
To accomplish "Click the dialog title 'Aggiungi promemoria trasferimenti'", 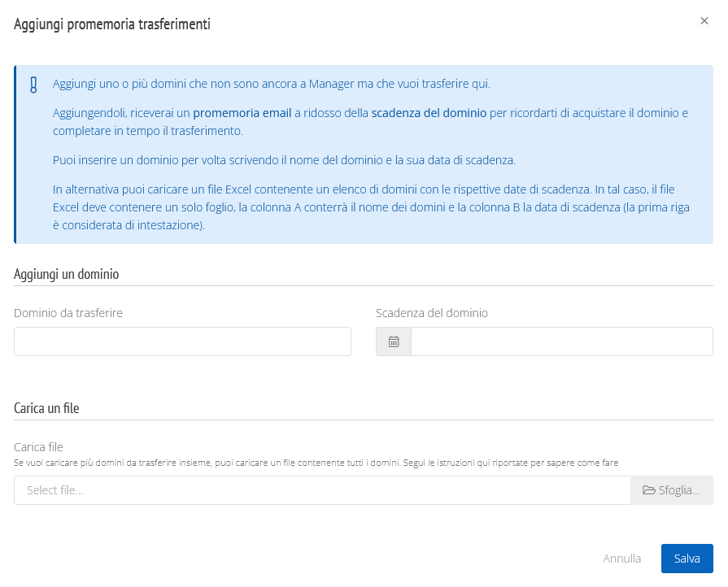I will pos(112,24).
